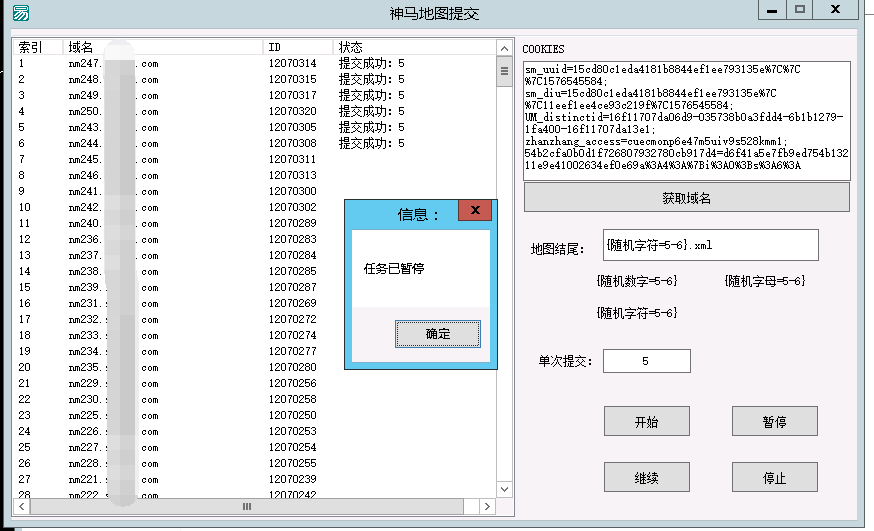
Task: Select row with ID 12070314
Action: 254,64
